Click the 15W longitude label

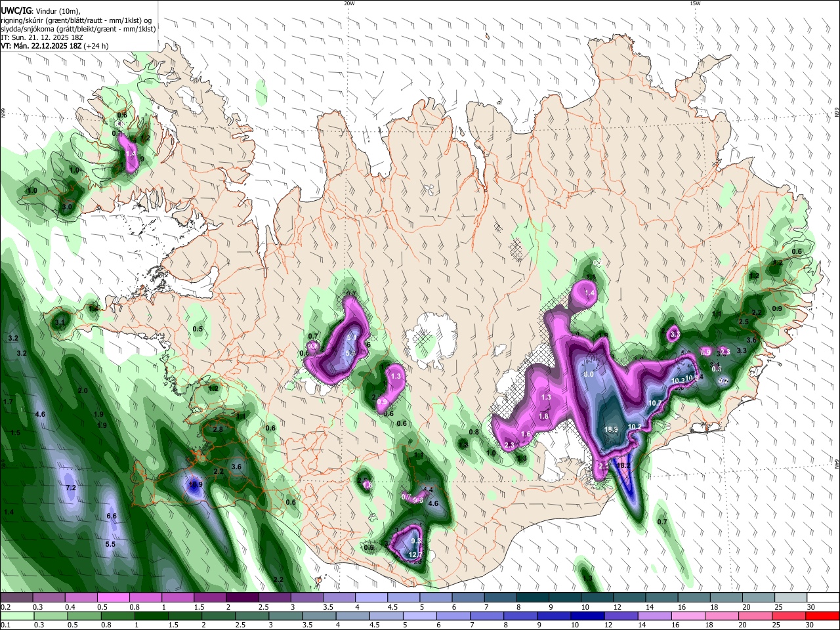coord(695,3)
